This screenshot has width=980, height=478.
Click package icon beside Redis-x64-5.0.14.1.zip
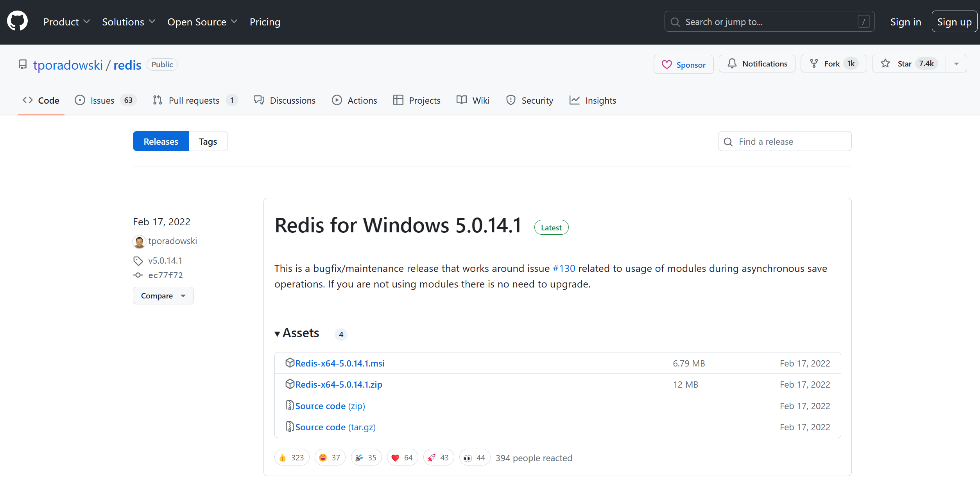click(290, 384)
